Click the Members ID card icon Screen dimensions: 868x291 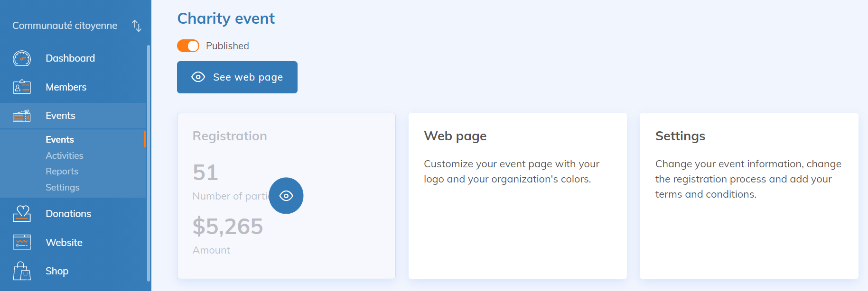(x=22, y=87)
